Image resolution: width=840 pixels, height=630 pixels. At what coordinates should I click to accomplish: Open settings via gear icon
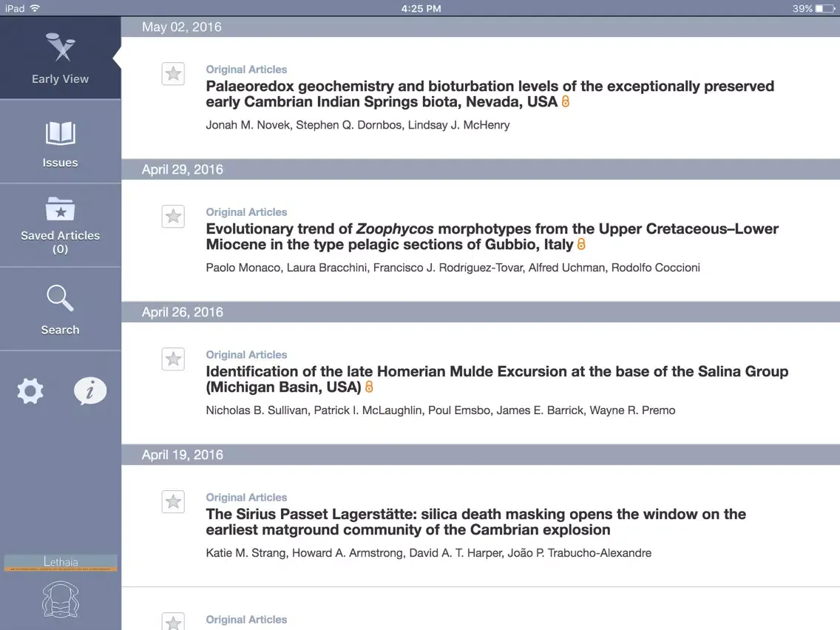point(30,390)
